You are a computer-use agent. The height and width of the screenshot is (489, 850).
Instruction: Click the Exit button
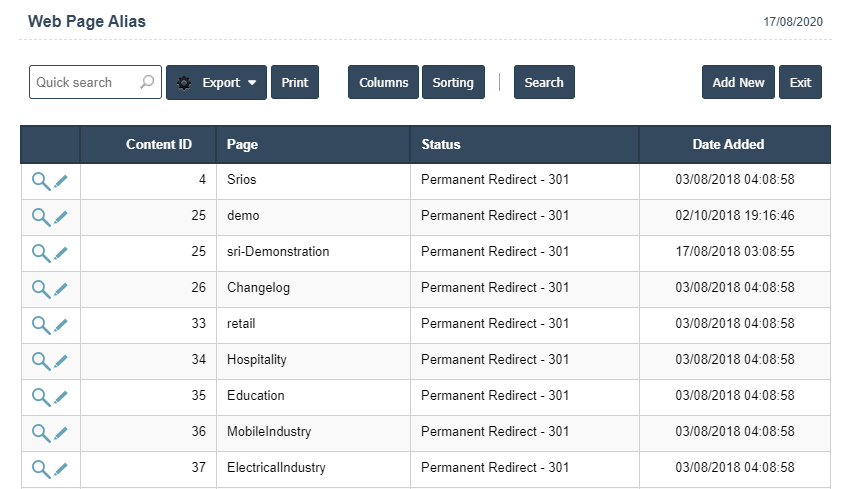800,83
